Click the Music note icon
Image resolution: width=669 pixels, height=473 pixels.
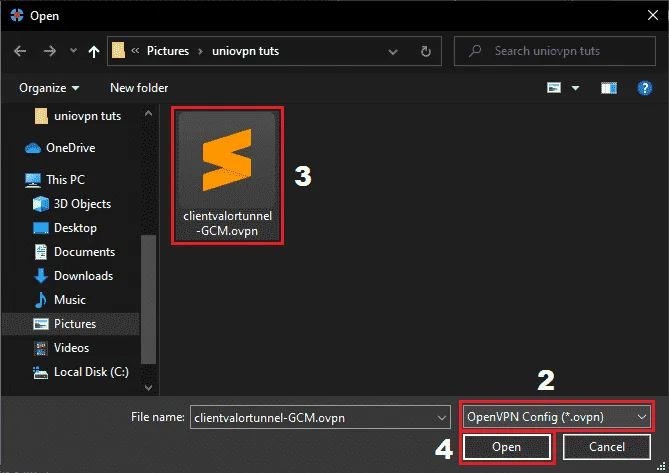(x=41, y=300)
